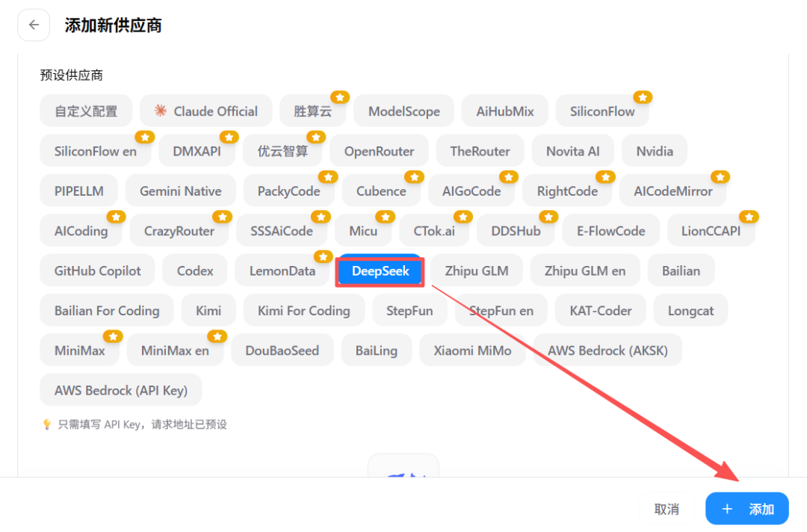Viewport: 807px width, 532px height.
Task: Choose CrazyRouter provider
Action: click(179, 231)
